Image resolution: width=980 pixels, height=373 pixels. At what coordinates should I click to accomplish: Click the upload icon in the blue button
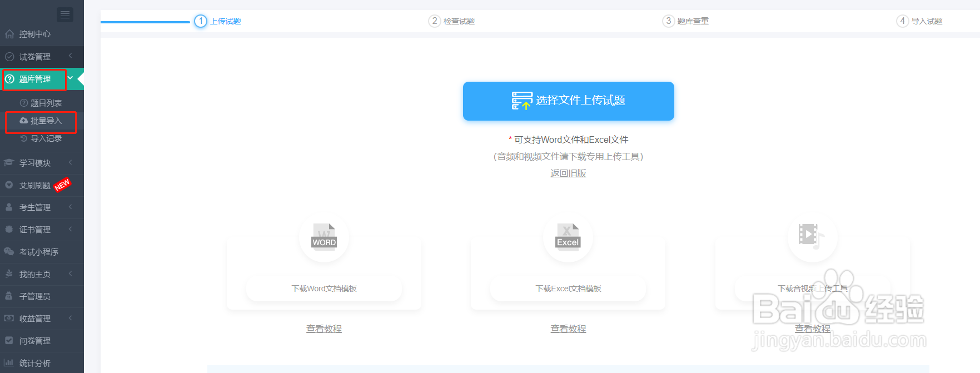click(x=522, y=101)
